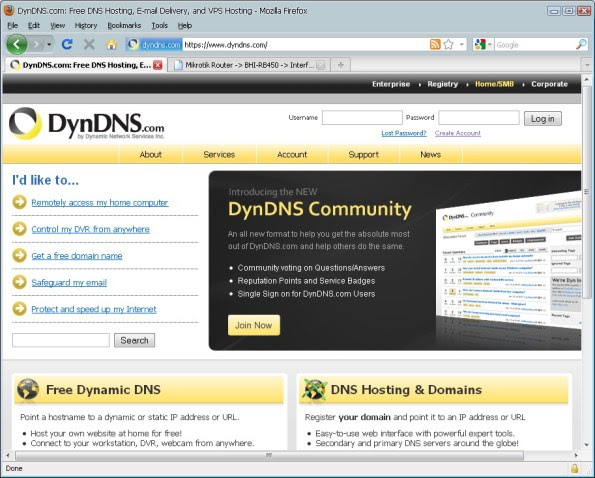The width and height of the screenshot is (595, 478).
Task: Click the dyndns.com site identity button
Action: coord(154,45)
